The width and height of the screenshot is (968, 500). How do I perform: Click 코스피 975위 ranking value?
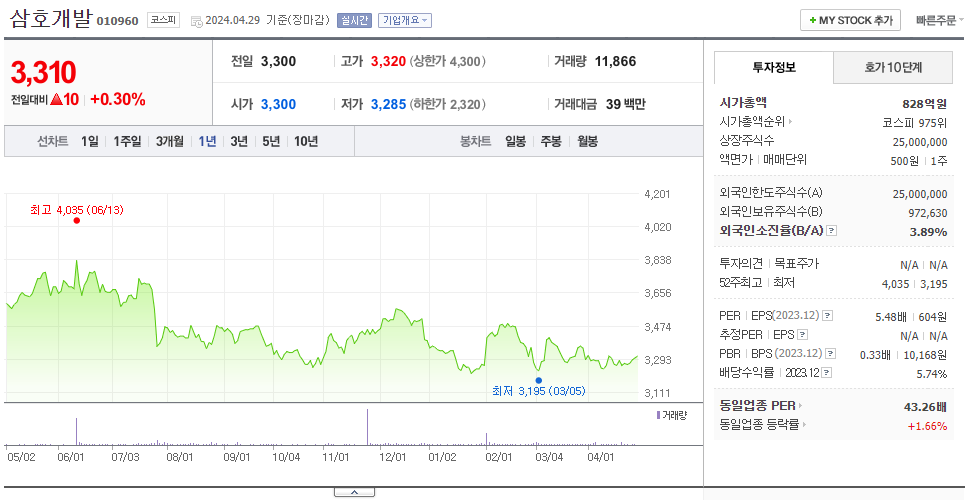tap(915, 123)
